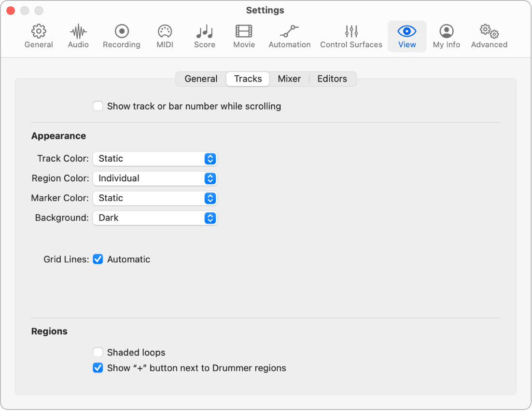Enable Show track or bar number while scrolling
The image size is (532, 411).
pos(98,106)
